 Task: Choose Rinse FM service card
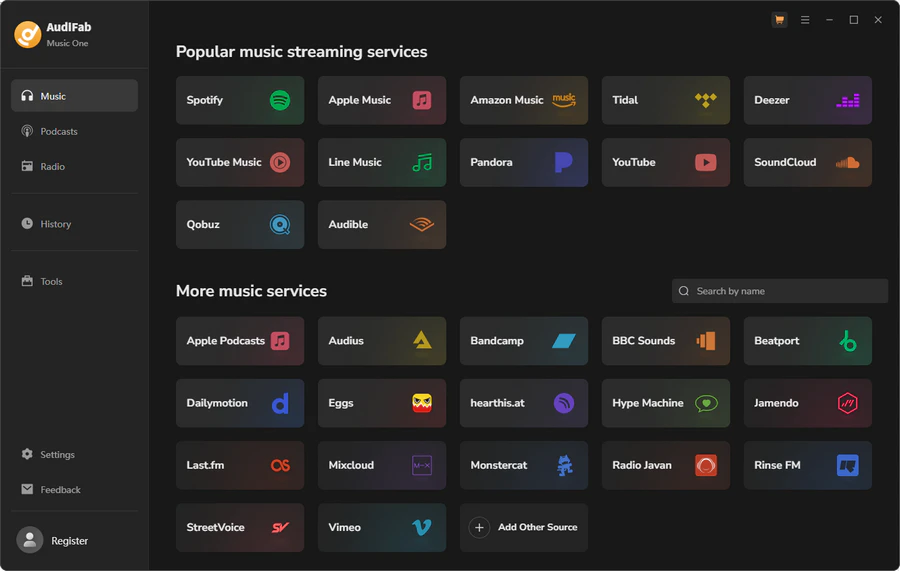(808, 465)
